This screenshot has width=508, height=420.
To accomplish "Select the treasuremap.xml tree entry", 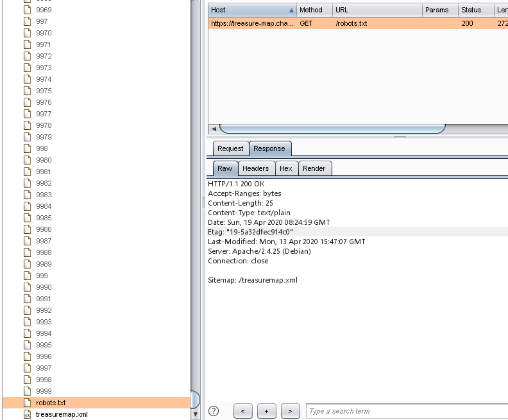I will coord(62,414).
